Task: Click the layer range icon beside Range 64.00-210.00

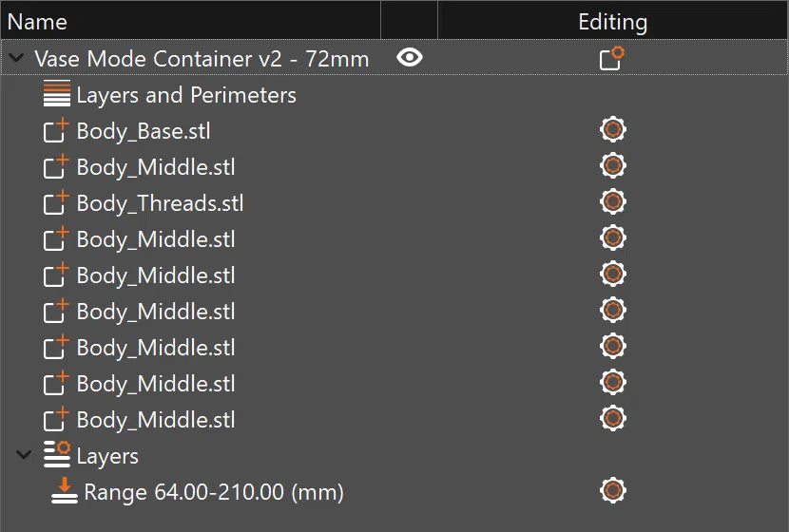Action: [65, 491]
